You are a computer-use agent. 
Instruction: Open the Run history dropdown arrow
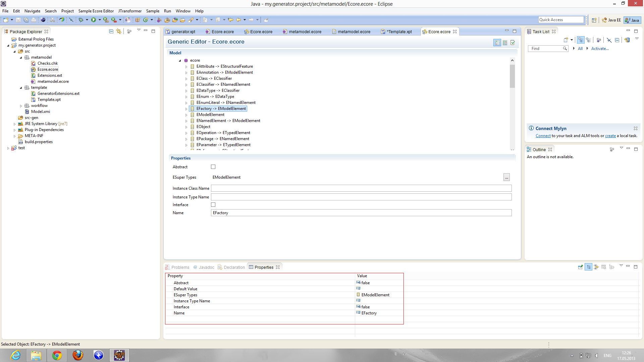click(100, 20)
